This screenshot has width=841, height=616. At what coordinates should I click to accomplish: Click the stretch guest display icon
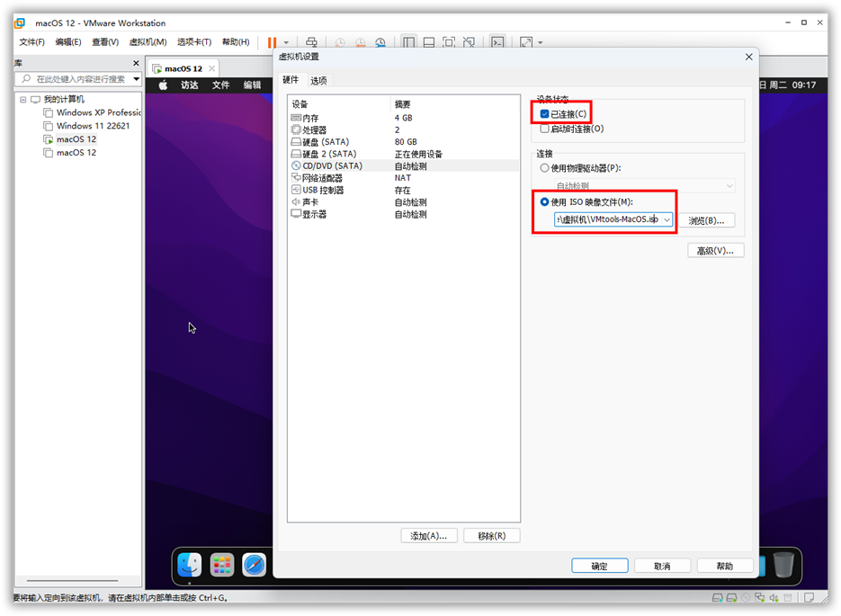tap(526, 42)
